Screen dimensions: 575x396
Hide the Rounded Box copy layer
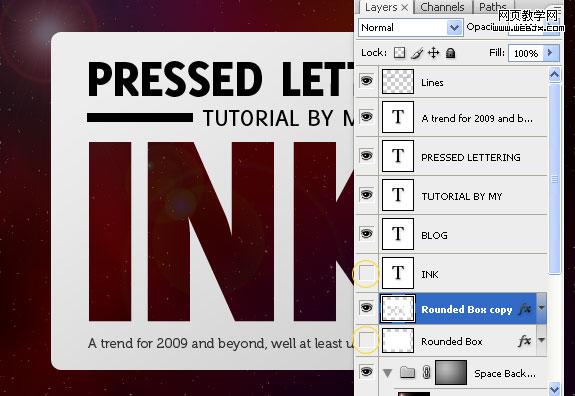coord(366,307)
